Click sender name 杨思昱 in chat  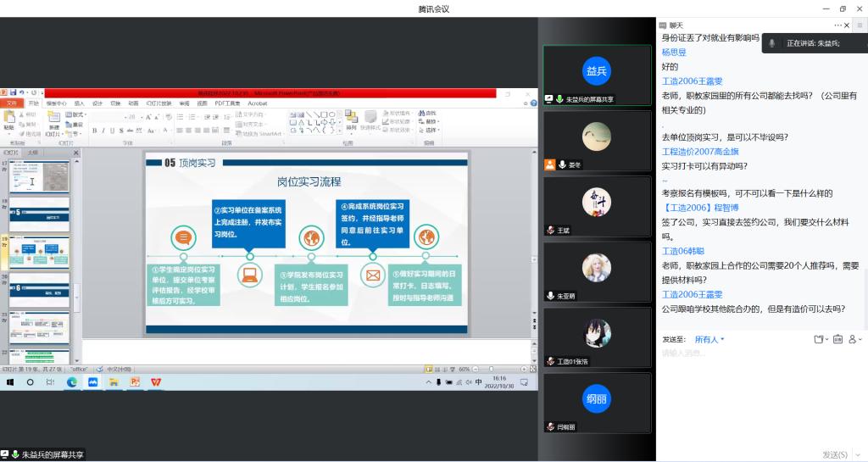tap(674, 53)
